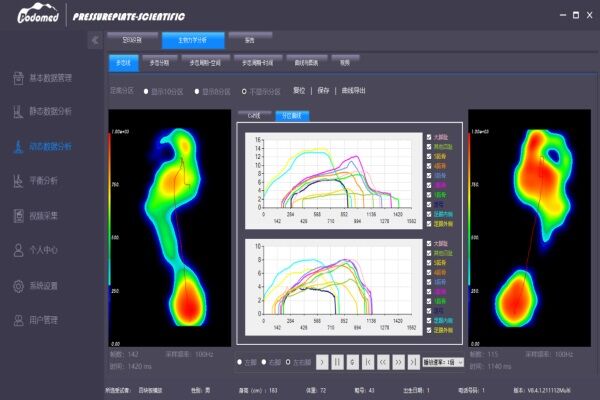600x400 pixels.
Task: Jump to the last frame button
Action: click(414, 362)
